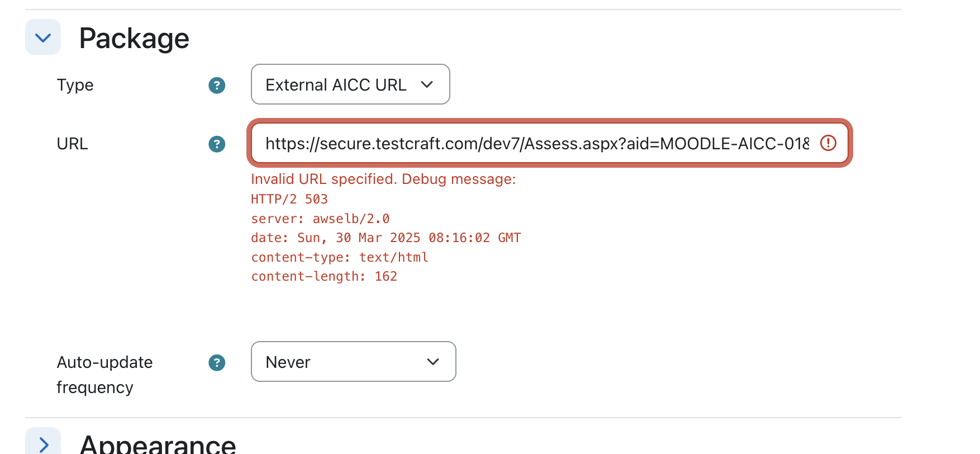Click the Appearance section heading
The image size is (980, 454).
(x=158, y=444)
